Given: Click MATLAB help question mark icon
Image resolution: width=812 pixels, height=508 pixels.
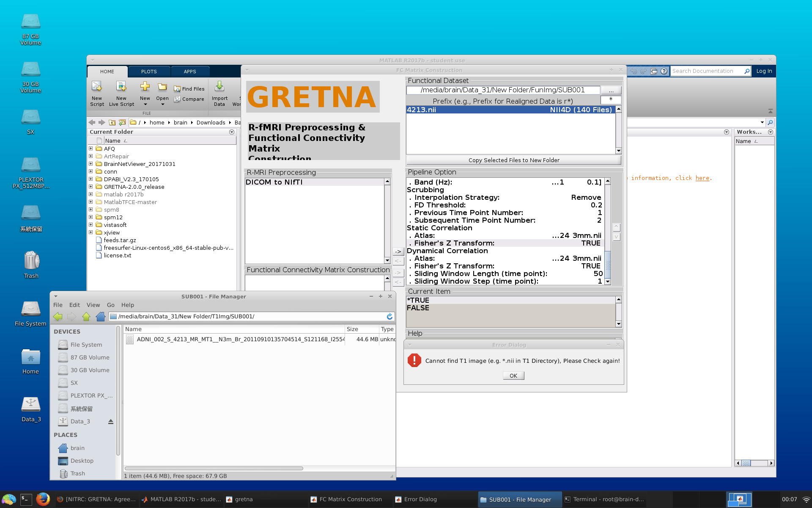Looking at the screenshot, I should (664, 71).
